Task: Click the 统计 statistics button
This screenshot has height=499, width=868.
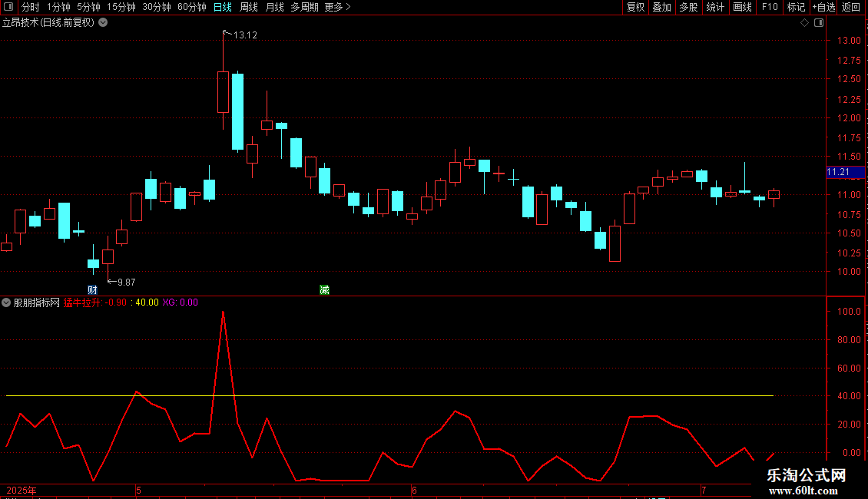Action: [x=715, y=7]
